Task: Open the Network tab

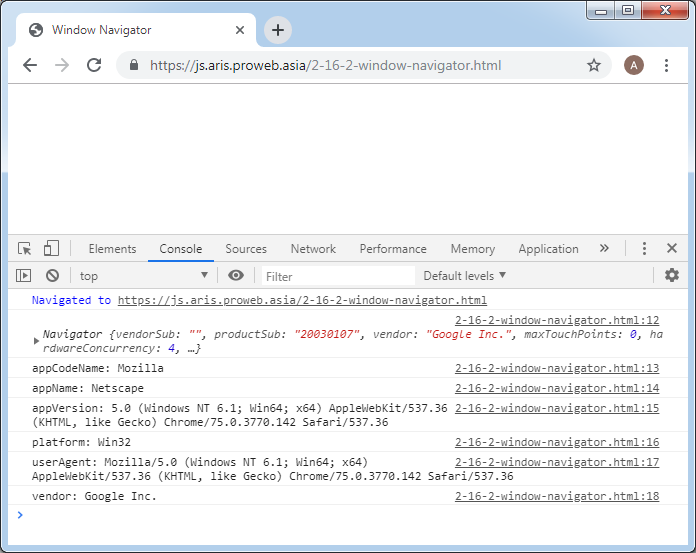Action: (x=313, y=249)
